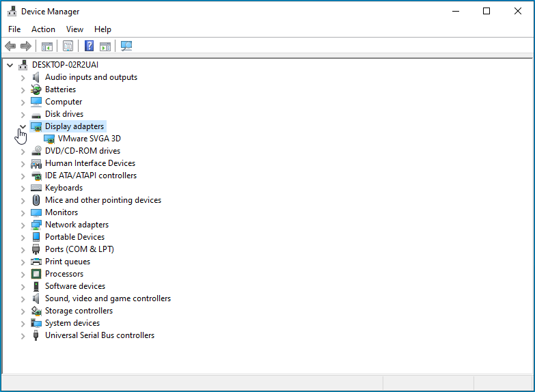Click the Keyboards device icon
The image size is (535, 392).
click(x=36, y=188)
